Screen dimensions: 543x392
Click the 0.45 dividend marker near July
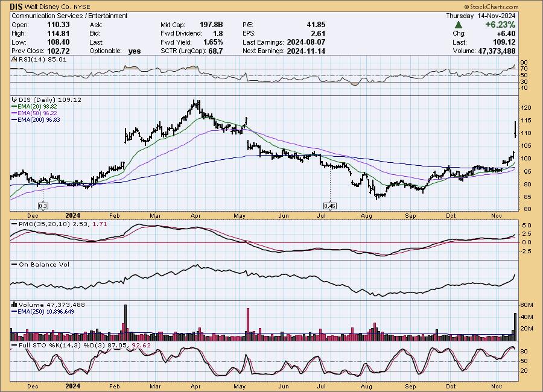tap(329, 206)
